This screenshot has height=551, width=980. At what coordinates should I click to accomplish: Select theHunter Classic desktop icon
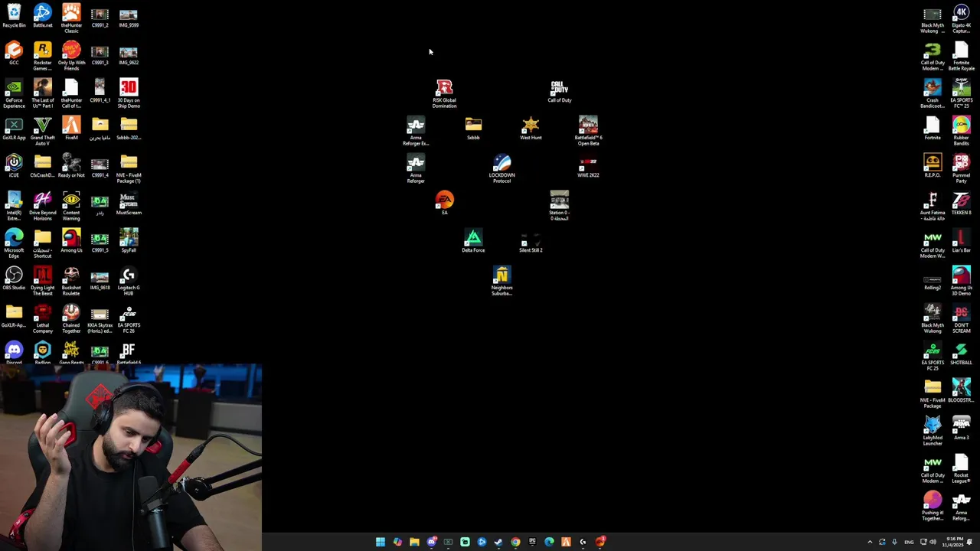click(71, 18)
